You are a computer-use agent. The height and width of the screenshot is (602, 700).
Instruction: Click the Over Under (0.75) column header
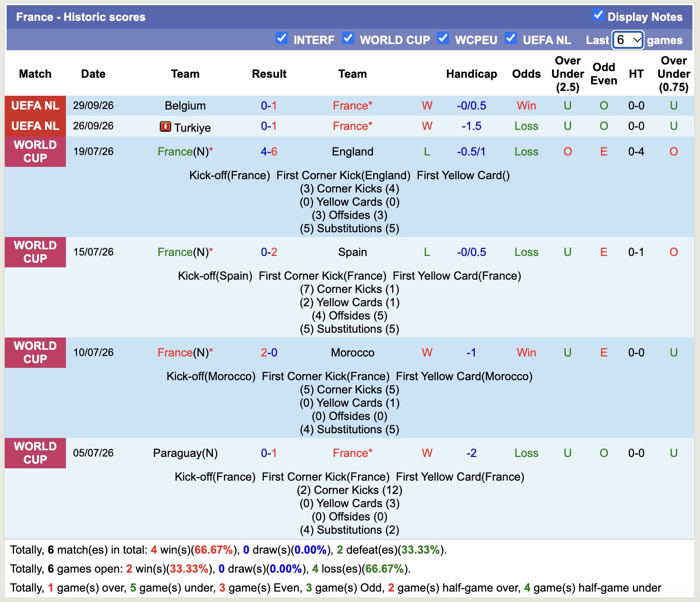[674, 74]
